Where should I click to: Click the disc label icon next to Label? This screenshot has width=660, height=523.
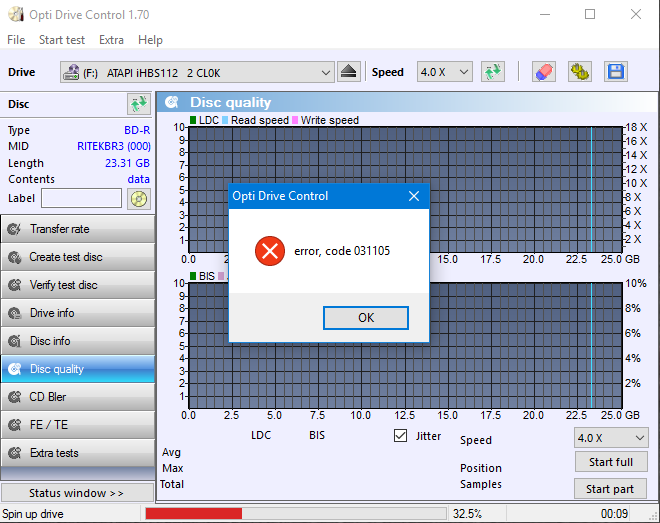coord(139,199)
